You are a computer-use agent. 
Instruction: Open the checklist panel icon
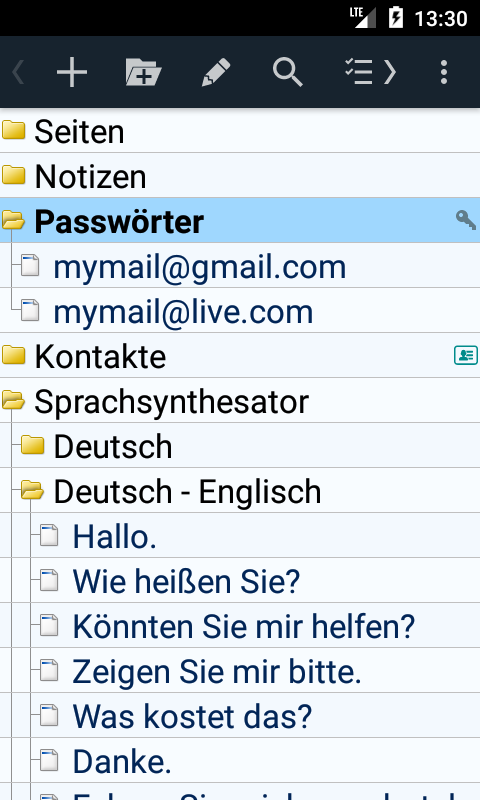click(x=370, y=72)
